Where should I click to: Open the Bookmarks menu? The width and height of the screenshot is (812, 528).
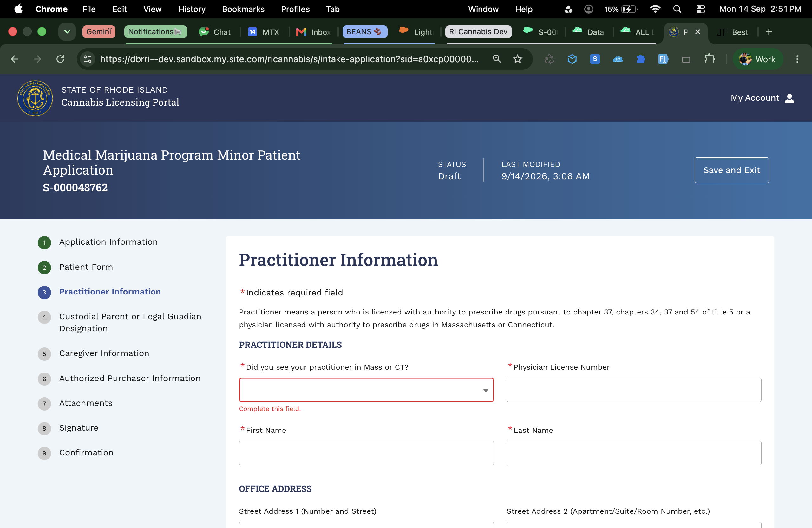tap(243, 9)
